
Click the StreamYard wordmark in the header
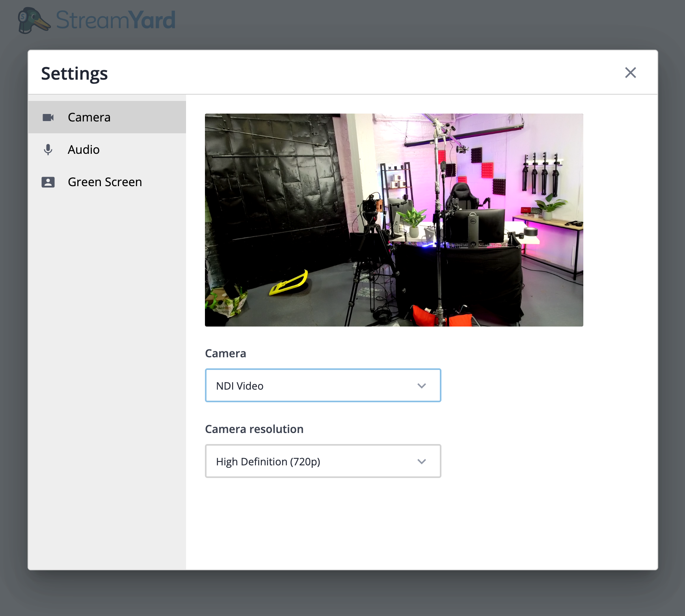[116, 20]
